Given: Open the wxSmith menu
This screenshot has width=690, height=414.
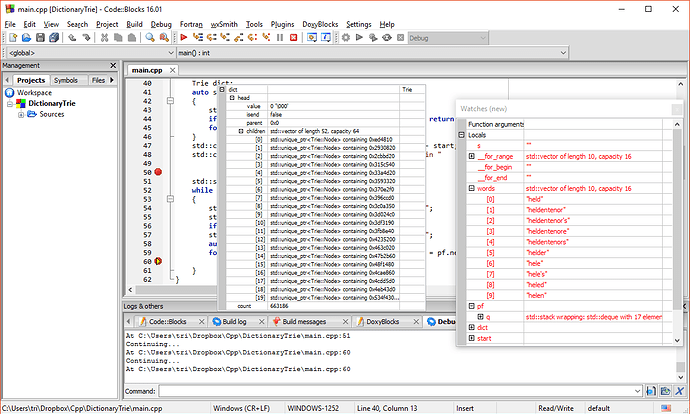Looking at the screenshot, I should pos(224,24).
